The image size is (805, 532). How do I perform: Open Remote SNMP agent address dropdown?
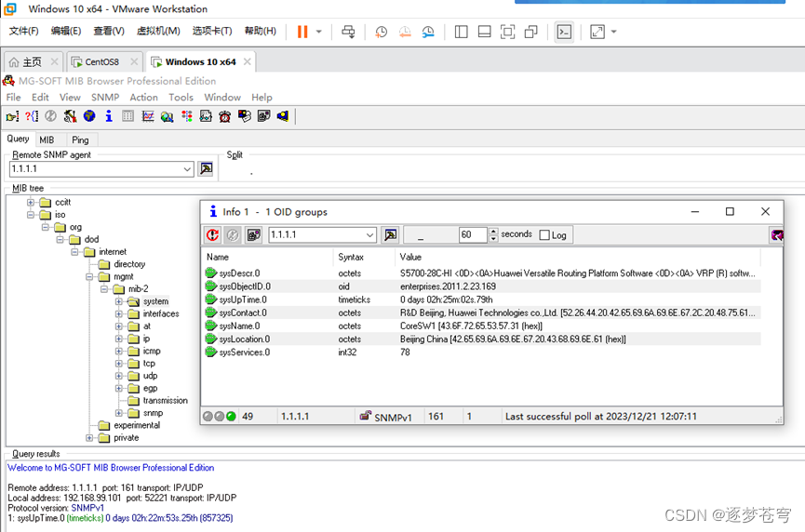[x=187, y=168]
